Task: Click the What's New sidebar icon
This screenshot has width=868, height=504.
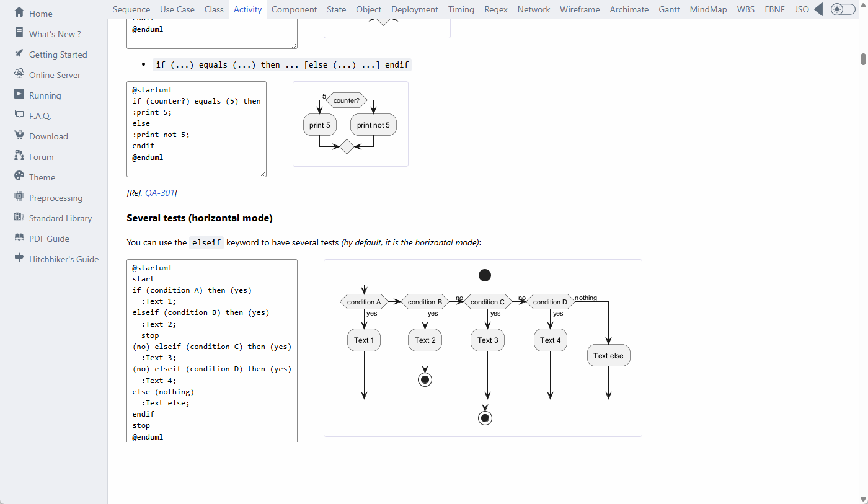Action: (19, 33)
